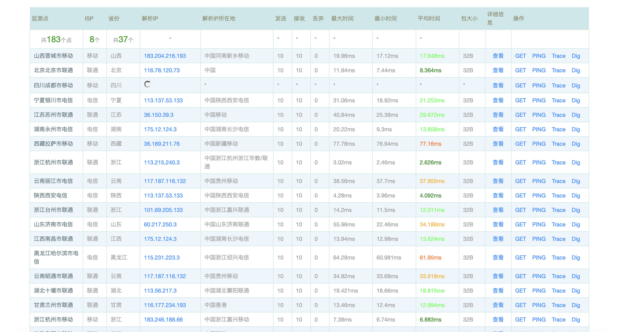Run GET for 宁夏银川市电信

point(520,100)
